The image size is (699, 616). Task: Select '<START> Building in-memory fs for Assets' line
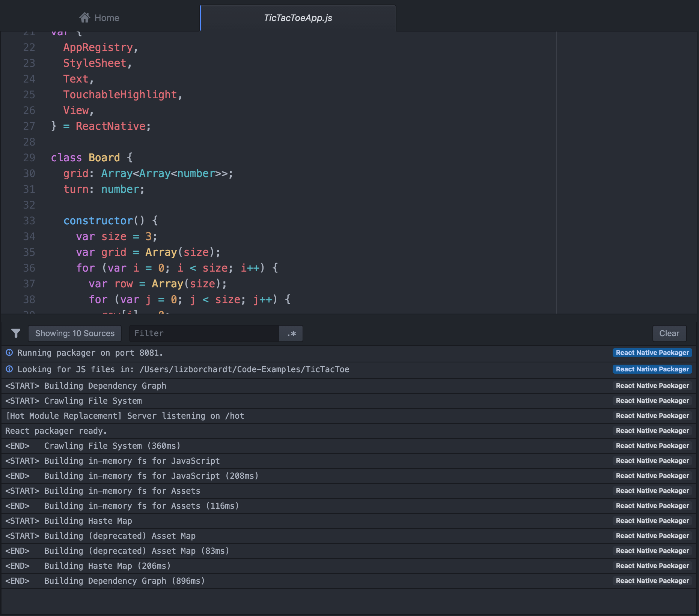pyautogui.click(x=103, y=491)
